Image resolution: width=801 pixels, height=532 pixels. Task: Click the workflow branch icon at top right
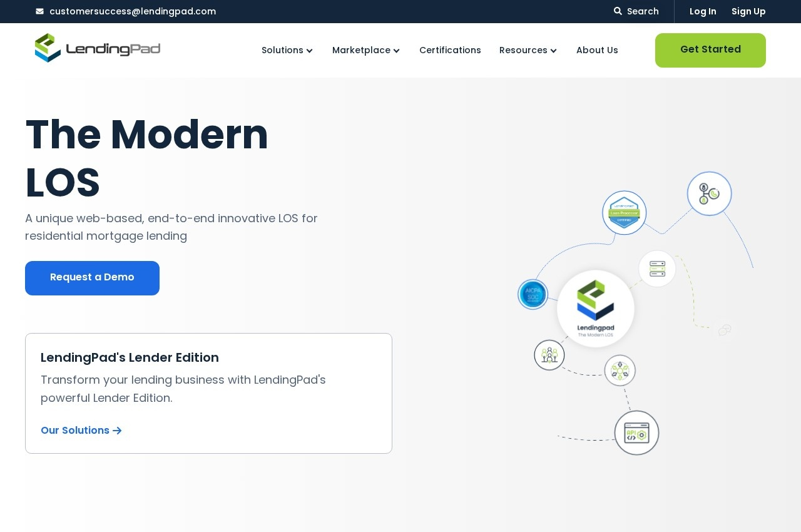pos(710,193)
